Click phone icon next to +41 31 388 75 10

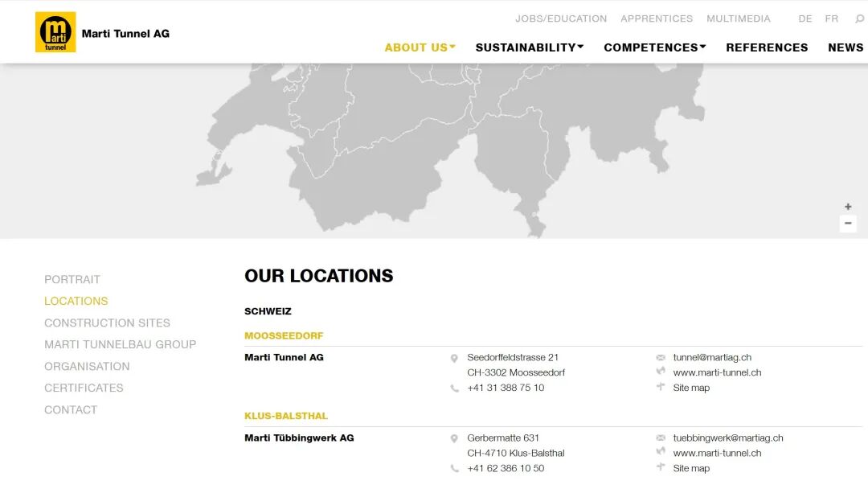[454, 388]
